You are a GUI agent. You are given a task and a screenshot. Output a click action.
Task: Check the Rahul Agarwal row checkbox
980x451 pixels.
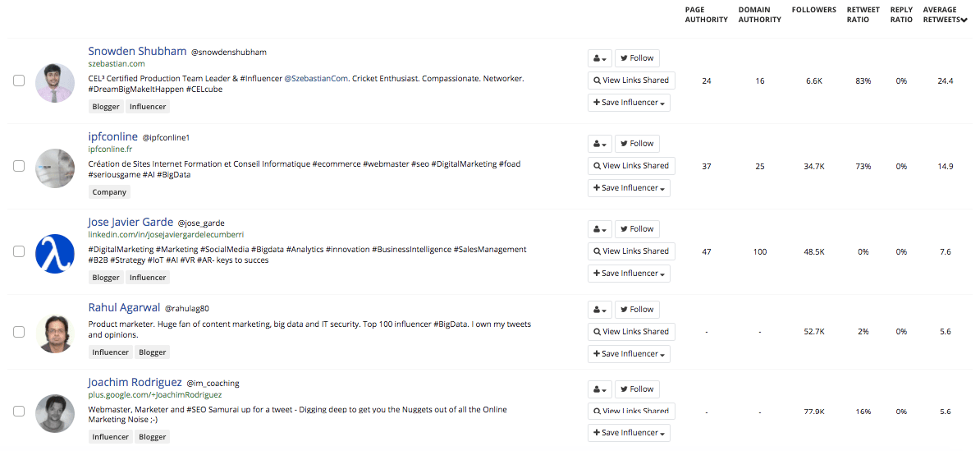pyautogui.click(x=19, y=332)
